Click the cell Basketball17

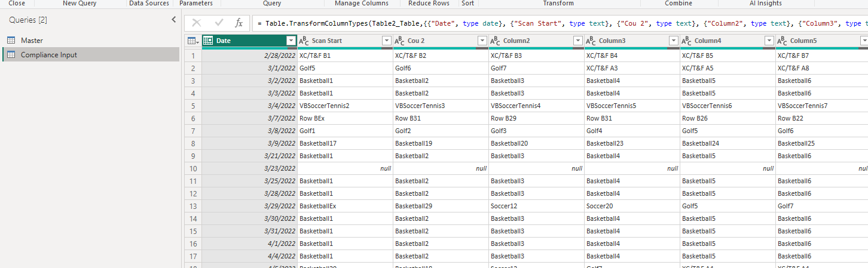coord(345,143)
